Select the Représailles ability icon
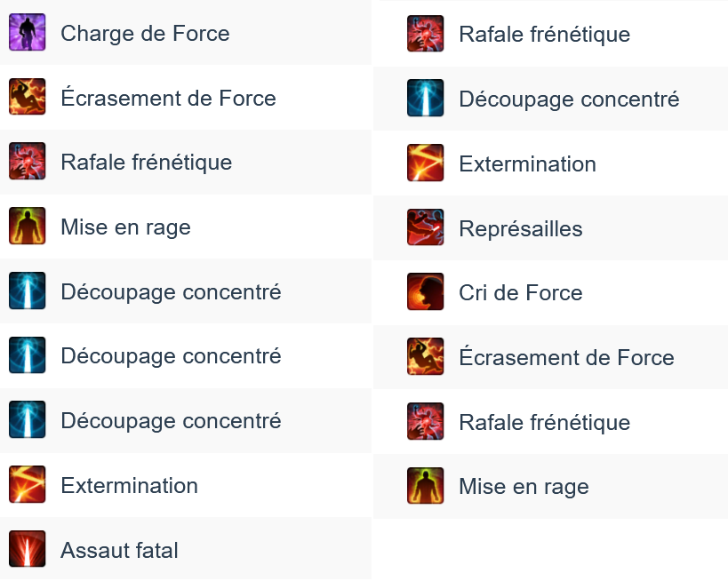 coord(425,227)
